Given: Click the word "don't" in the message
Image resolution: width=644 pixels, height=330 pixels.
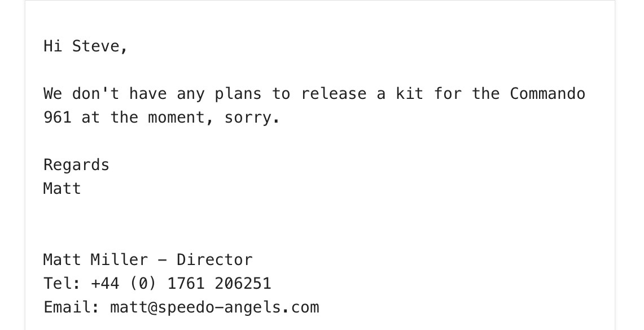Looking at the screenshot, I should pos(95,94).
